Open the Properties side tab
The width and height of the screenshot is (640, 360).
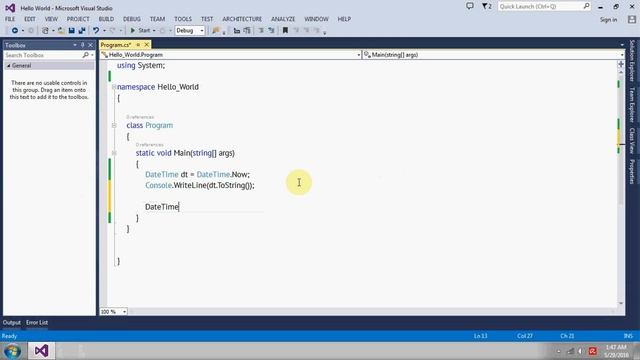pos(632,171)
